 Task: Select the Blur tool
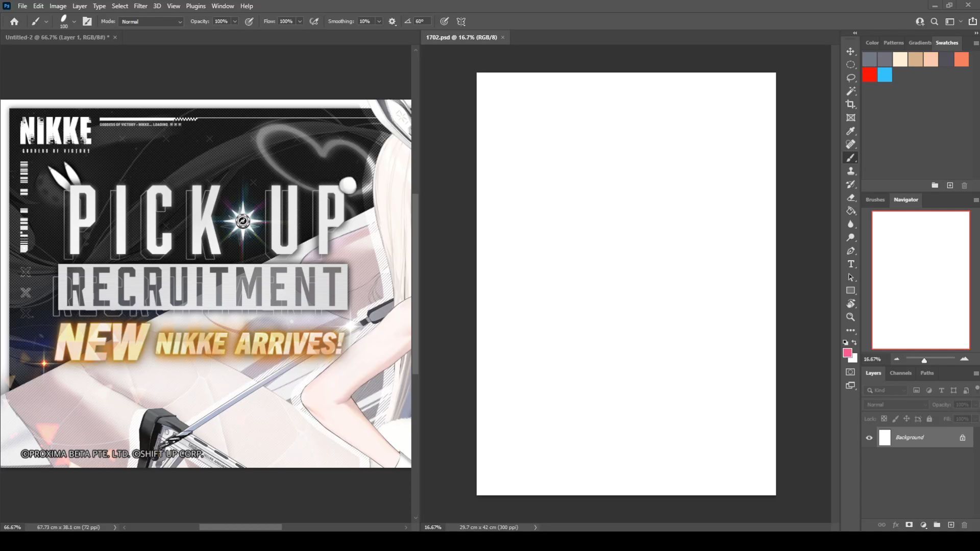point(850,224)
